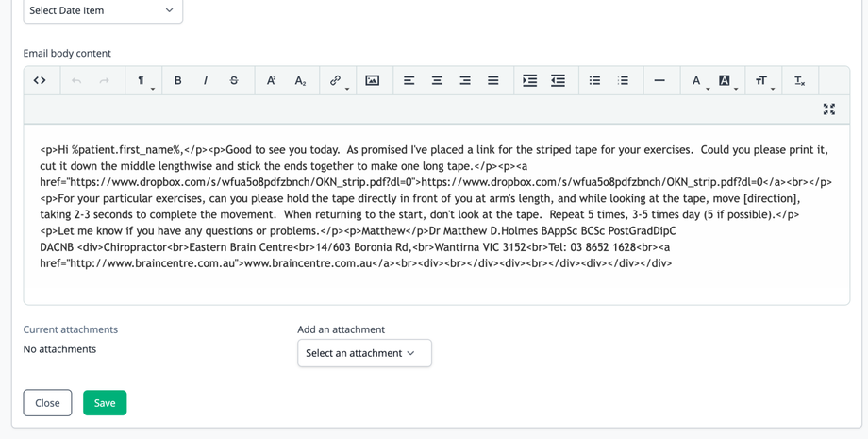The image size is (868, 439).
Task: Apply bold formatting
Action: [177, 81]
